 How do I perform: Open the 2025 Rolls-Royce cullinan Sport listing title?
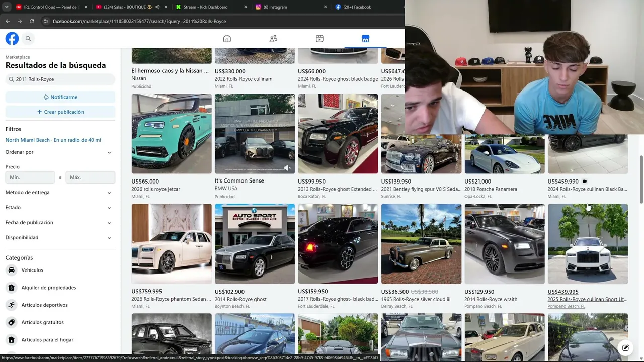click(x=588, y=299)
